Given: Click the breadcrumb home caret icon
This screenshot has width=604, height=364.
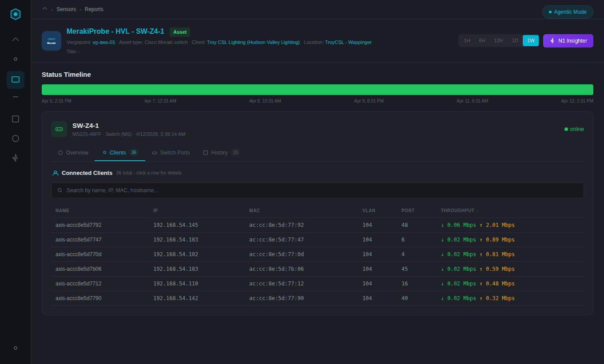Looking at the screenshot, I should pyautogui.click(x=45, y=8).
